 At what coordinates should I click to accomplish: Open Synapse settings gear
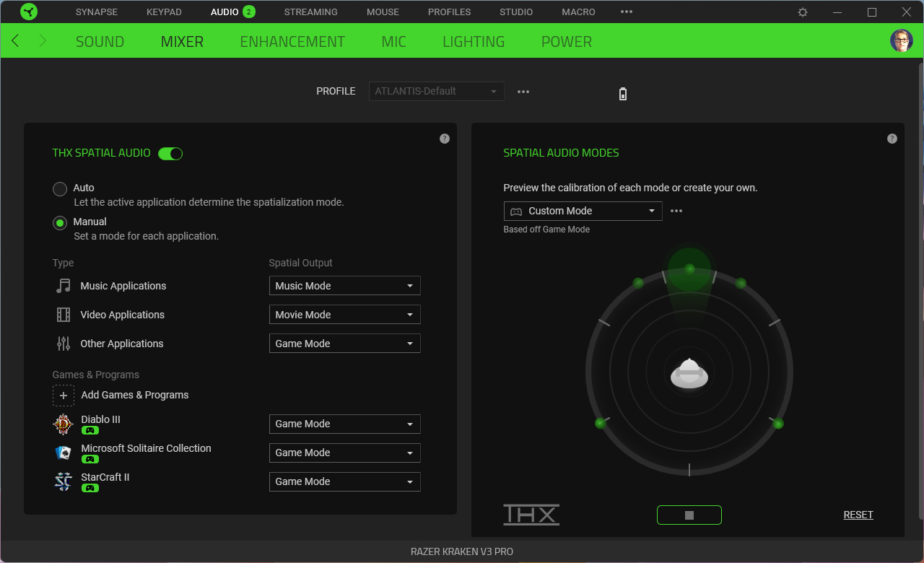point(803,12)
